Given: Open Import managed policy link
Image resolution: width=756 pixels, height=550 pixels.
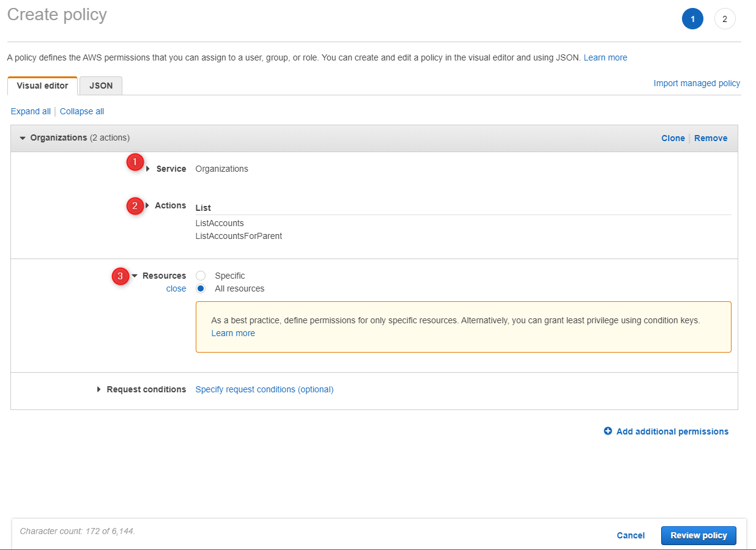Looking at the screenshot, I should click(x=697, y=83).
